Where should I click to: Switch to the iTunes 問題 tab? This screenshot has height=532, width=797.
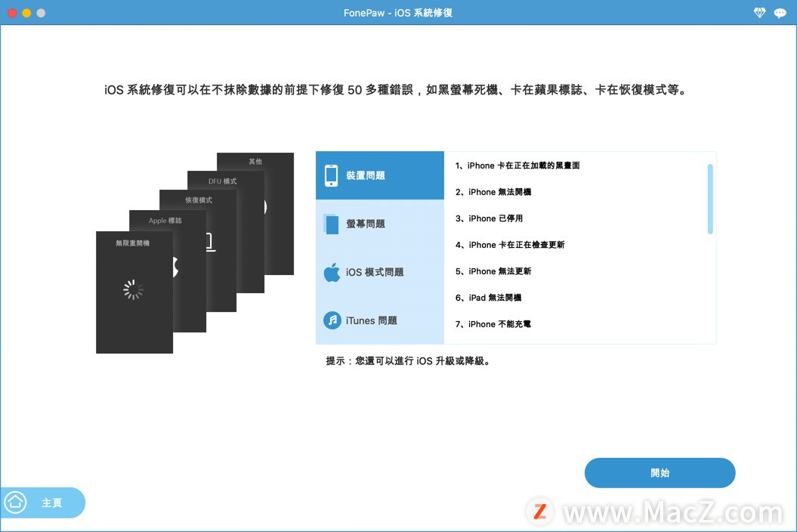[x=380, y=320]
